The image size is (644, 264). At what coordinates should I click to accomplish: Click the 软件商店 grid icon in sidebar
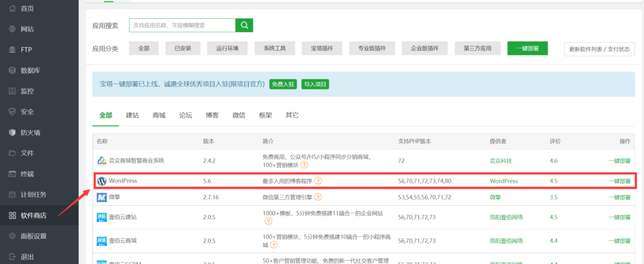(x=12, y=215)
